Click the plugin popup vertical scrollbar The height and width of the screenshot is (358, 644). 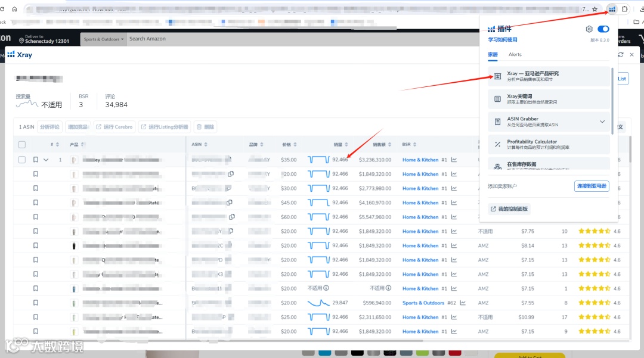point(612,101)
